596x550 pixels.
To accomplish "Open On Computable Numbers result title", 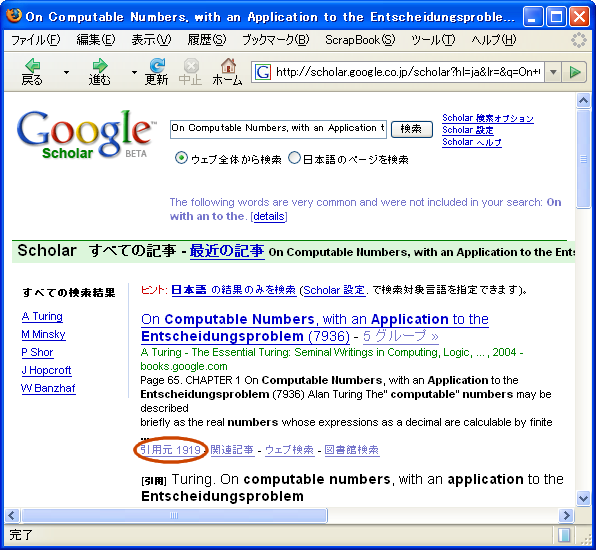I will [315, 327].
